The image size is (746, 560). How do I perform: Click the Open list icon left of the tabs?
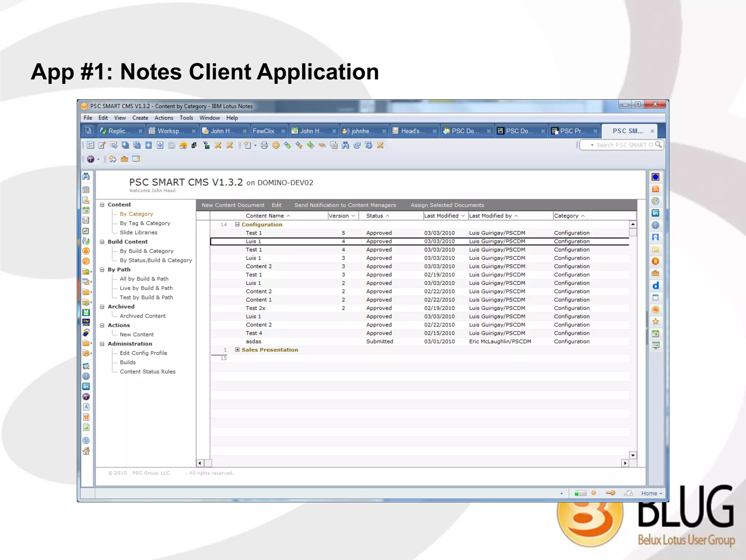88,130
